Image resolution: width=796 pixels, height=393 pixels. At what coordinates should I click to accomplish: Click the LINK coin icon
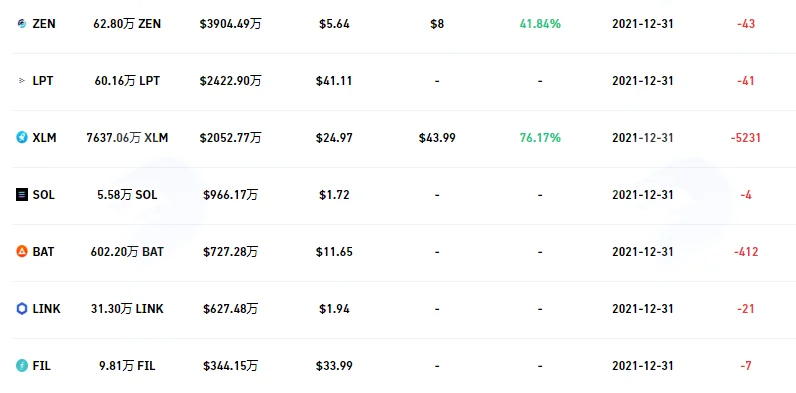point(22,309)
